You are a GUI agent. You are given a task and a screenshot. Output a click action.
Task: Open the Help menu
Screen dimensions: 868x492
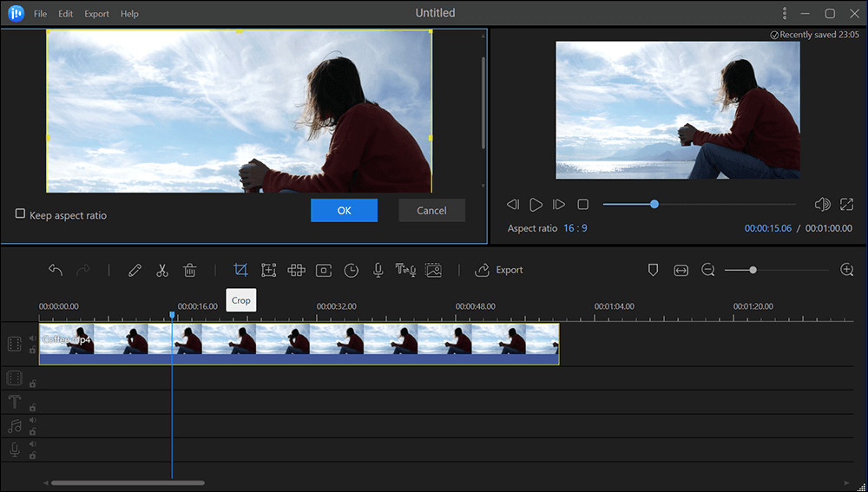[129, 14]
